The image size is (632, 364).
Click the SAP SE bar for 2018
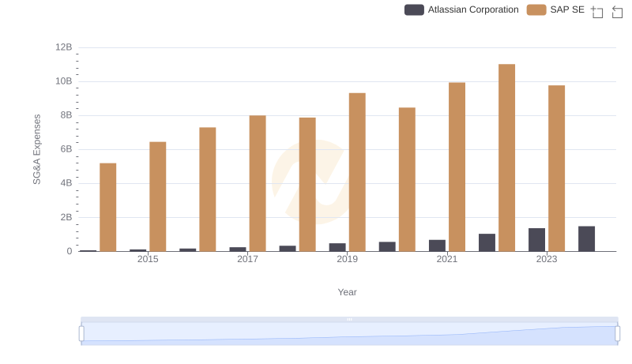(x=307, y=185)
